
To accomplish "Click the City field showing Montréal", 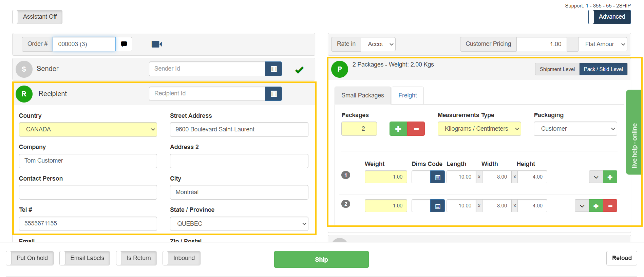I will pos(239,192).
